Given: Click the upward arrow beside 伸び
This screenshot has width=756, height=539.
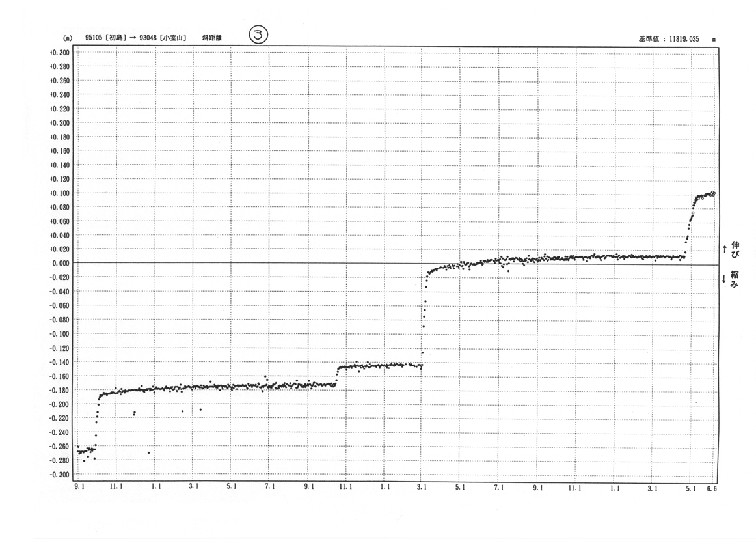Looking at the screenshot, I should coord(725,249).
